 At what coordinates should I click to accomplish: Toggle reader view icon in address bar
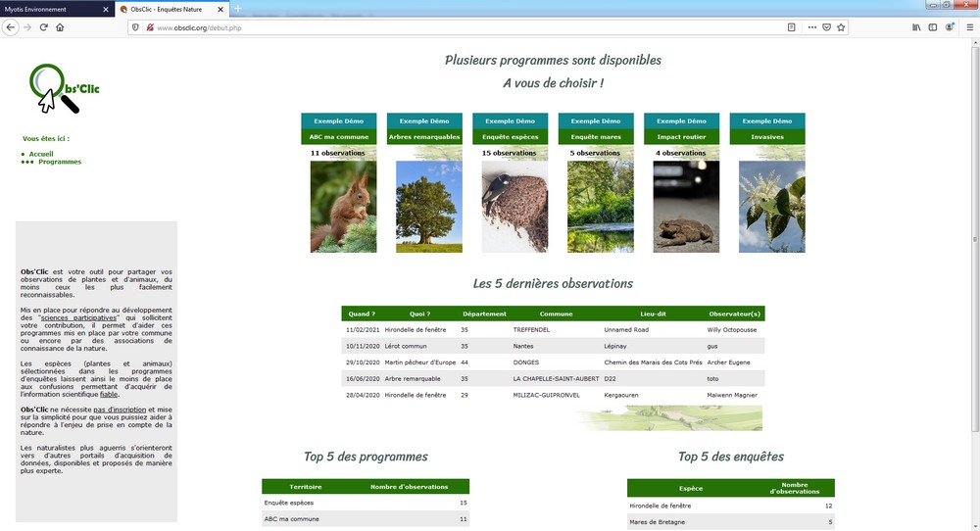[791, 27]
